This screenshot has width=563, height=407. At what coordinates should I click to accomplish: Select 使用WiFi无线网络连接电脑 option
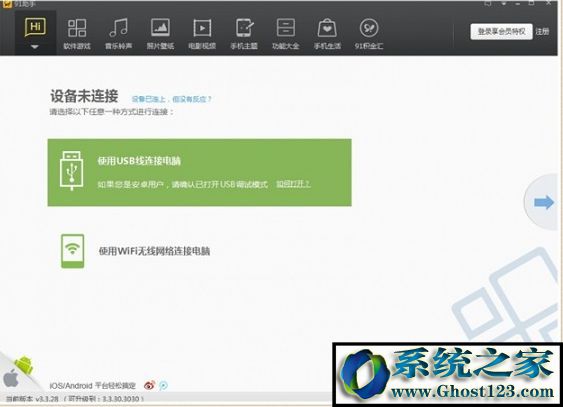154,251
